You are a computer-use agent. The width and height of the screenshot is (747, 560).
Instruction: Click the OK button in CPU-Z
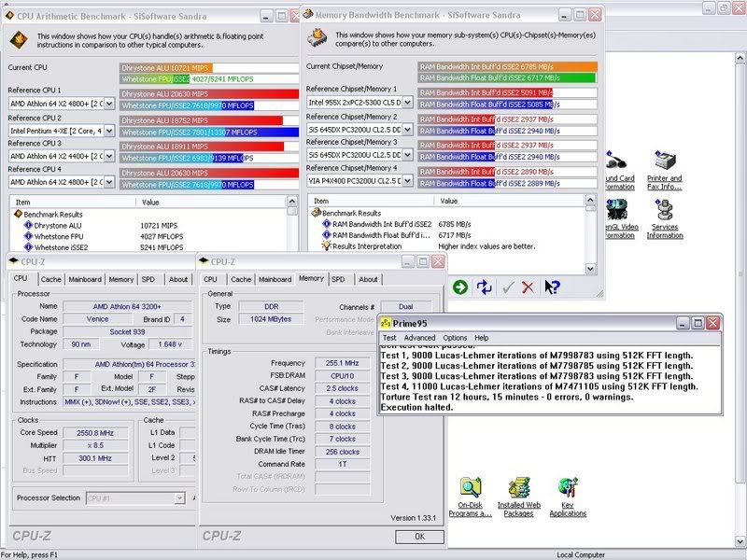419,537
